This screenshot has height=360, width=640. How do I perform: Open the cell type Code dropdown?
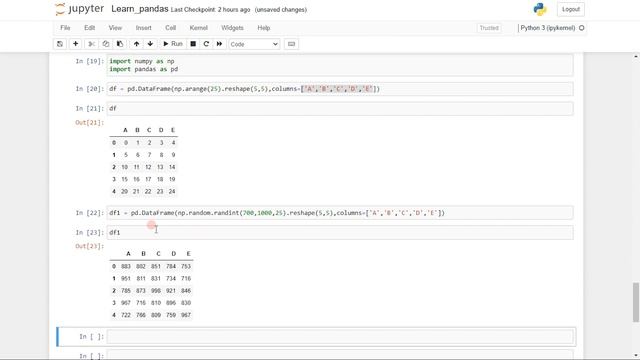click(x=254, y=44)
